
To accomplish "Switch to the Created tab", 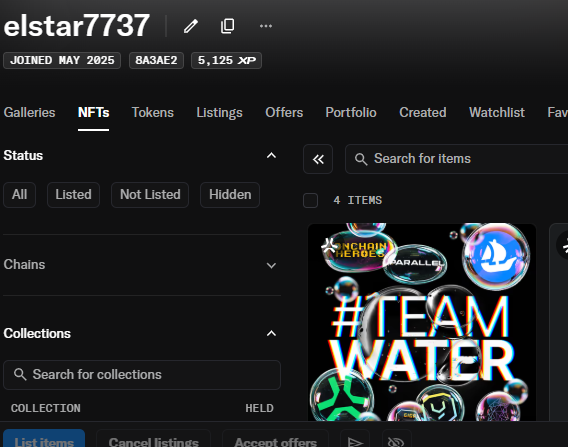I will (x=423, y=113).
